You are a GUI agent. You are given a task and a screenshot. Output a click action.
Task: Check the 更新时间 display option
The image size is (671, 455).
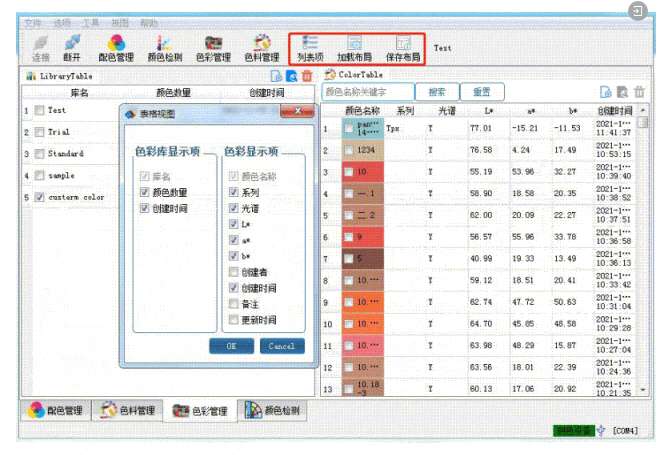click(233, 320)
